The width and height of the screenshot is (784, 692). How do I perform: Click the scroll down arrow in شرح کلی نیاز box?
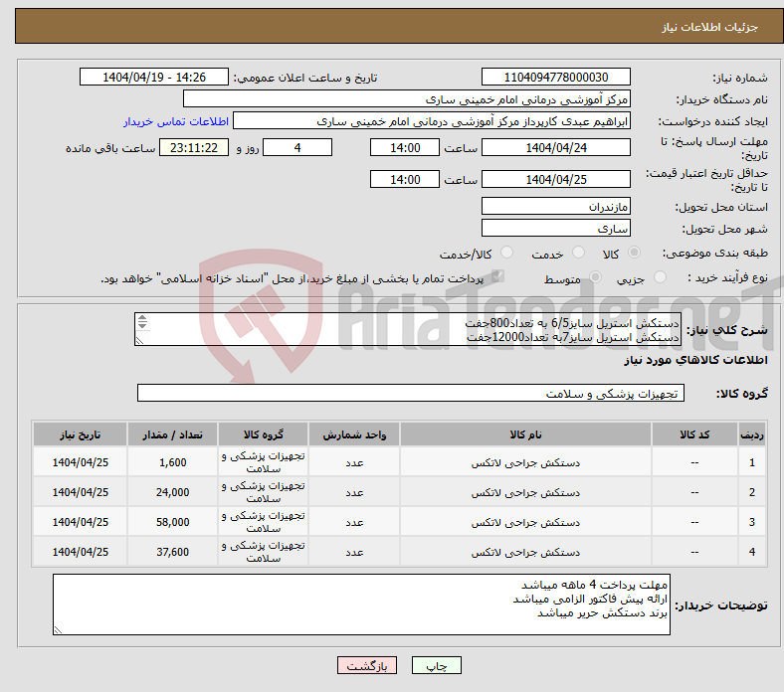pos(142,326)
